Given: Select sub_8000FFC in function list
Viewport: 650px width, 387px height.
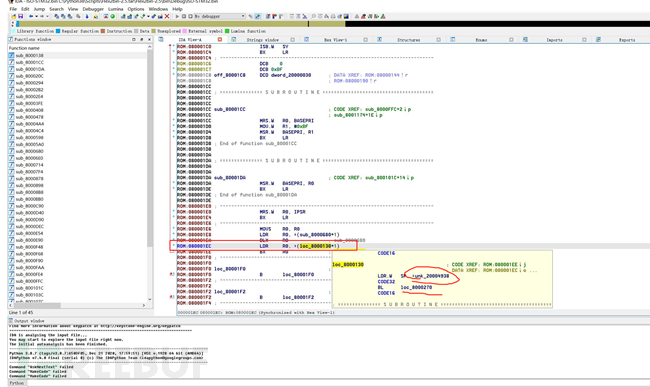Looking at the screenshot, I should (x=29, y=281).
